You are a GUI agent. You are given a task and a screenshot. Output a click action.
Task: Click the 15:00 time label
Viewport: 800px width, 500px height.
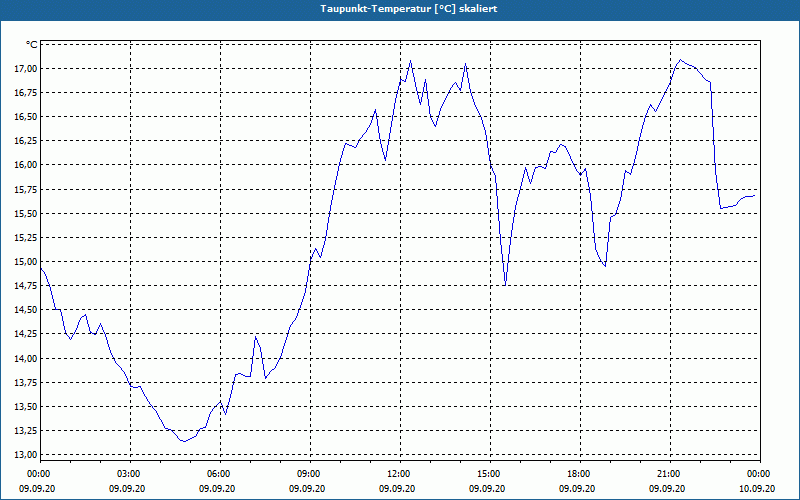coord(490,474)
